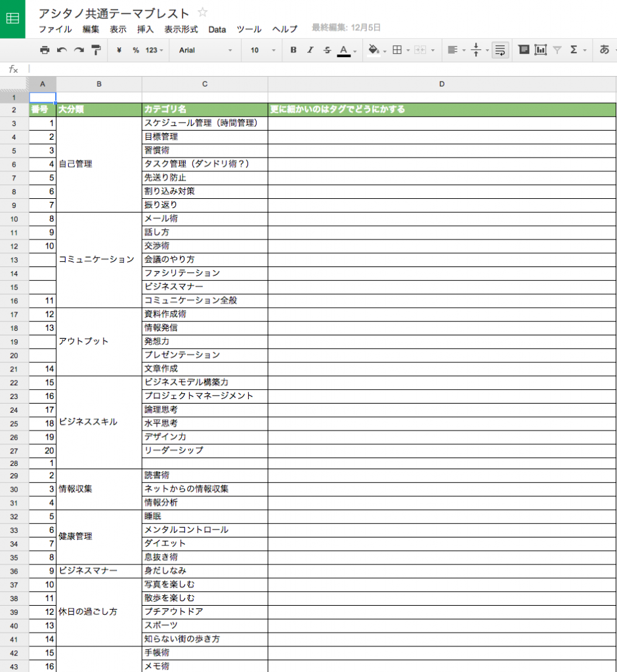The width and height of the screenshot is (617, 672).
Task: Select the paint format tool
Action: (96, 50)
